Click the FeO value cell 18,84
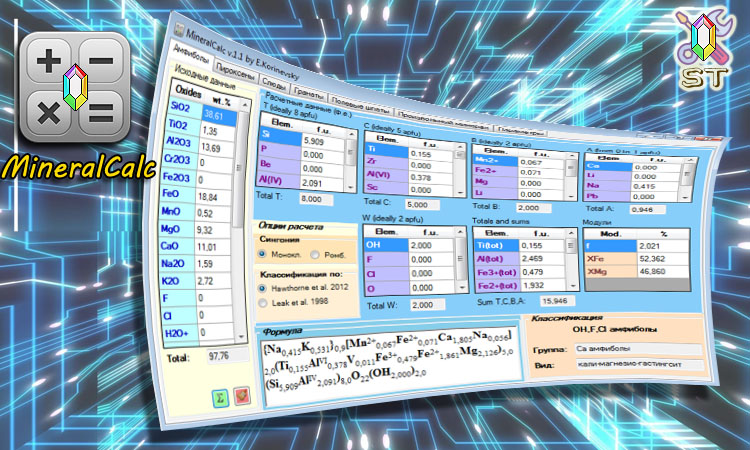 [x=214, y=197]
